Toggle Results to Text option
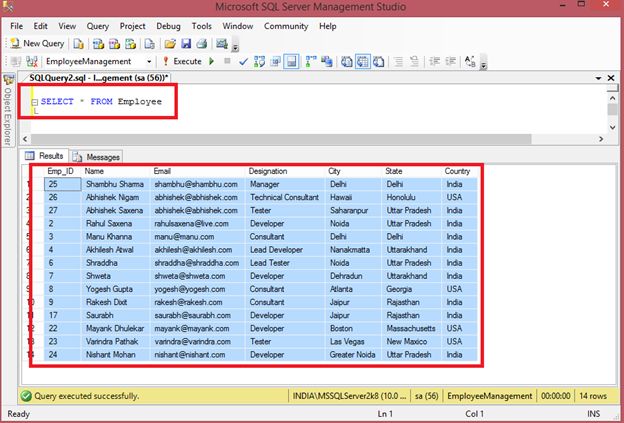 click(x=346, y=61)
